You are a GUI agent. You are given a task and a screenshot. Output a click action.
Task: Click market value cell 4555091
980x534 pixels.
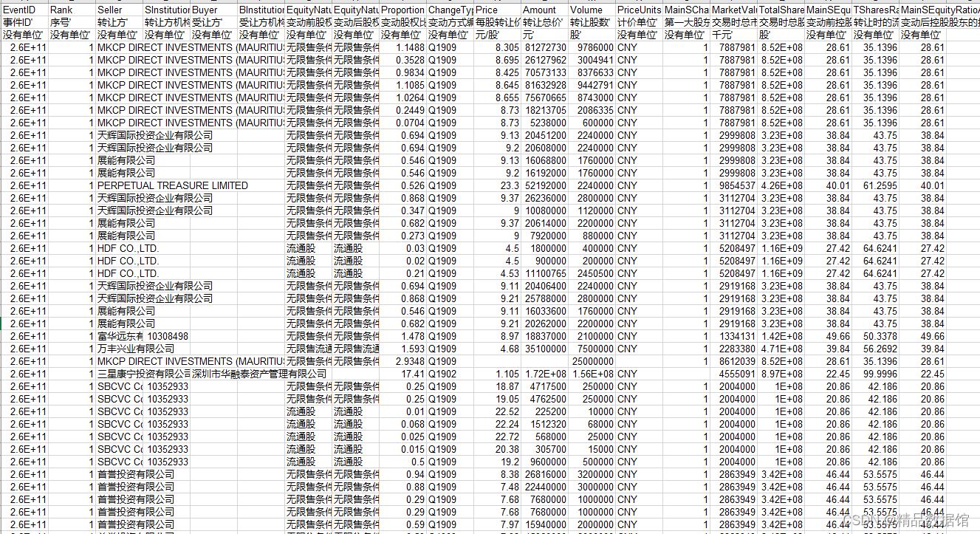pyautogui.click(x=733, y=374)
